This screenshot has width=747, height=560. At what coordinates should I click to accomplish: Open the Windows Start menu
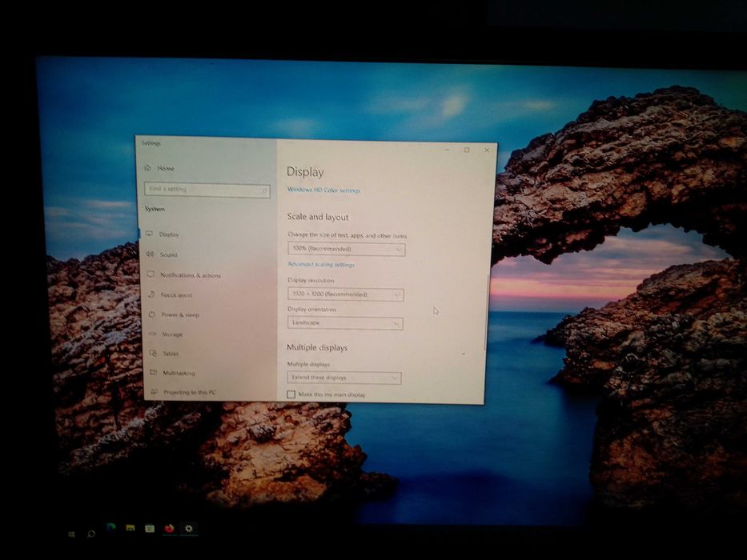(x=71, y=534)
